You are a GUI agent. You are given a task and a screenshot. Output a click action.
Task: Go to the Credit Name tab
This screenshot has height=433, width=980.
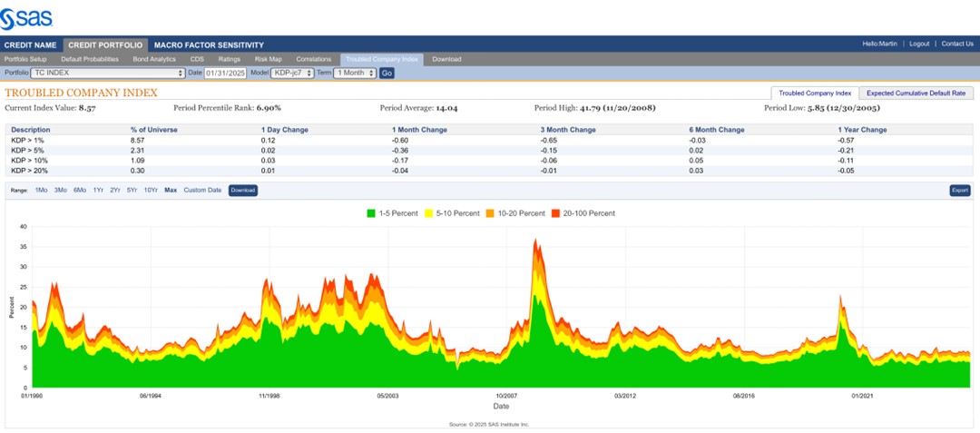30,44
